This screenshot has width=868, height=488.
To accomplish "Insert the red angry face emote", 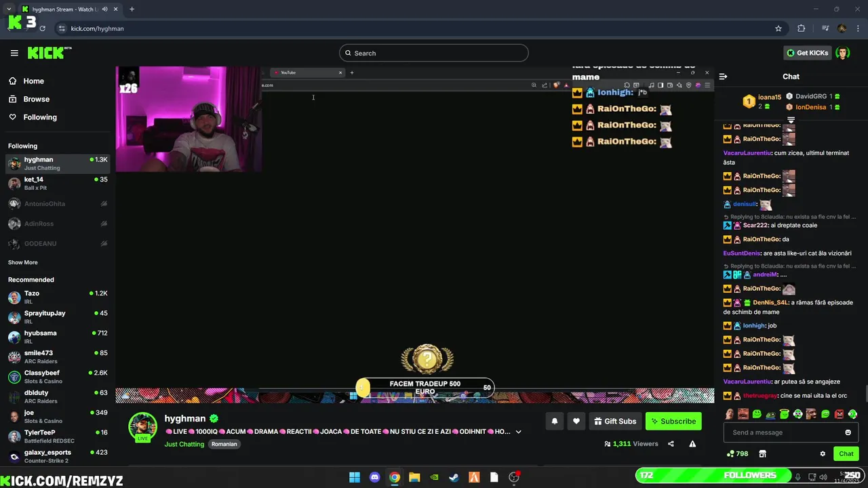I will pyautogui.click(x=839, y=414).
